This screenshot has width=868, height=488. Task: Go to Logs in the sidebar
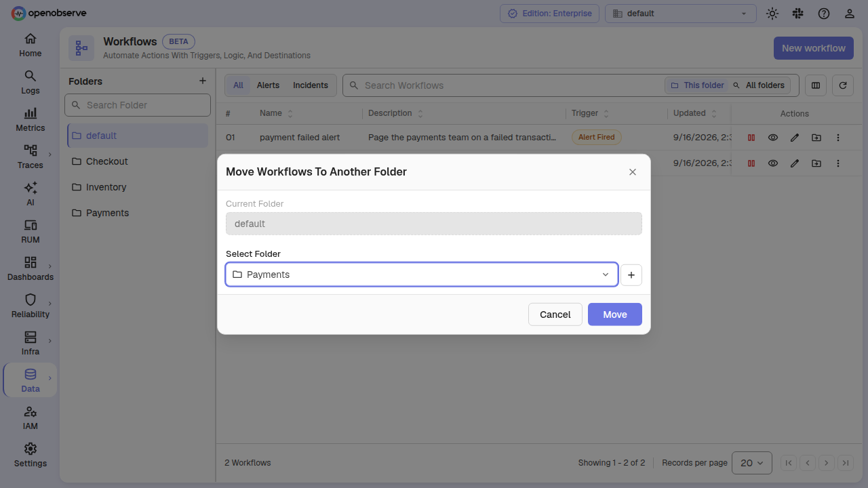pyautogui.click(x=30, y=82)
